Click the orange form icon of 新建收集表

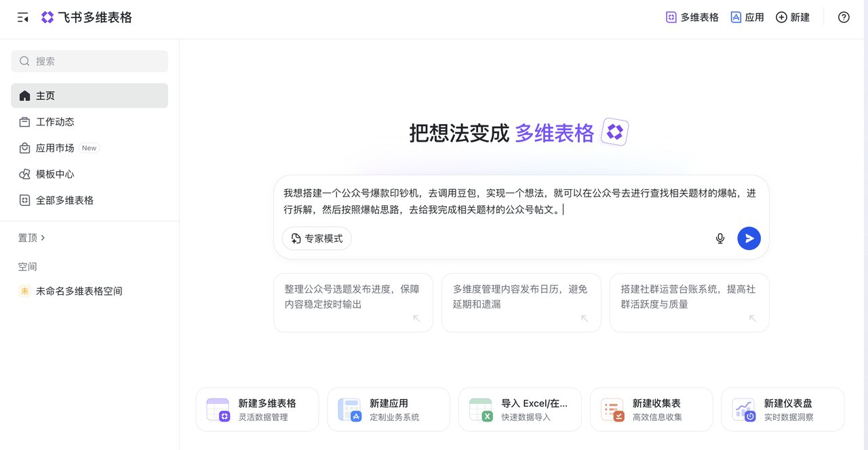click(613, 410)
